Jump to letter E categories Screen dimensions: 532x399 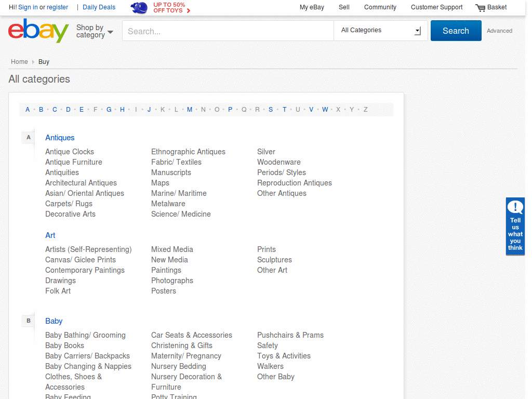82,109
